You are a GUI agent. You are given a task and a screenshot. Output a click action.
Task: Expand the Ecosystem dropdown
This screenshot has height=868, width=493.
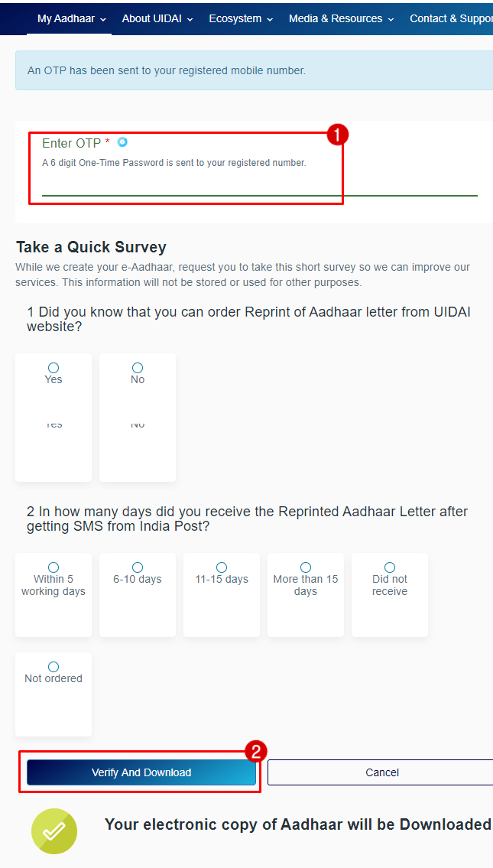point(240,18)
